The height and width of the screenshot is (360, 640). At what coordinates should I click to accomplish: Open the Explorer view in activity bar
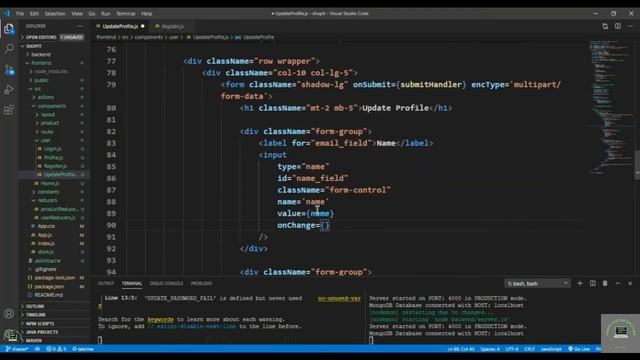pyautogui.click(x=9, y=29)
